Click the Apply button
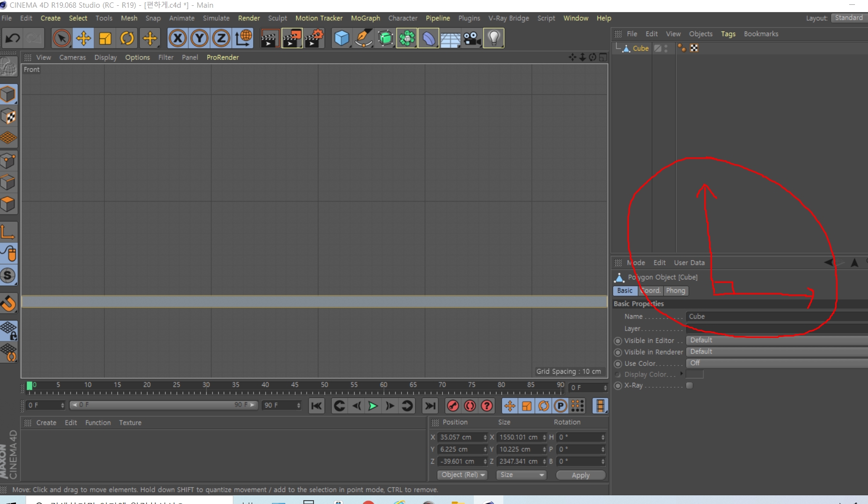 [581, 475]
